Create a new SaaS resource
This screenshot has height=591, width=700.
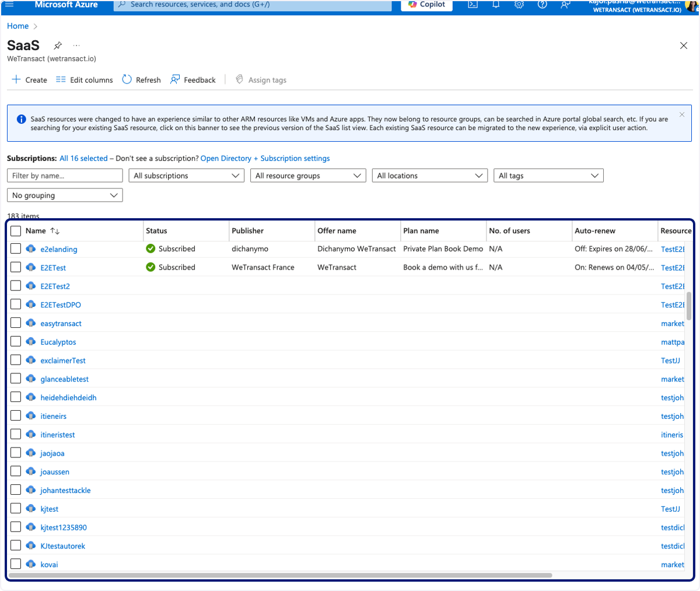[x=29, y=80]
